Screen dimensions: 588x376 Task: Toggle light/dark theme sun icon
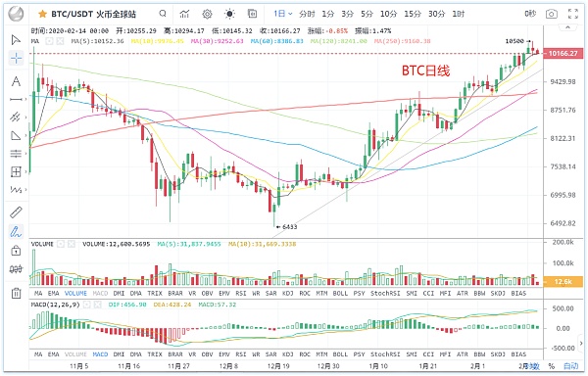click(x=229, y=15)
